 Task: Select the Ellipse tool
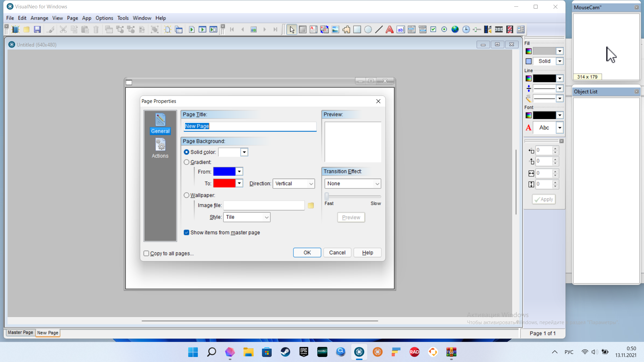[x=368, y=29]
